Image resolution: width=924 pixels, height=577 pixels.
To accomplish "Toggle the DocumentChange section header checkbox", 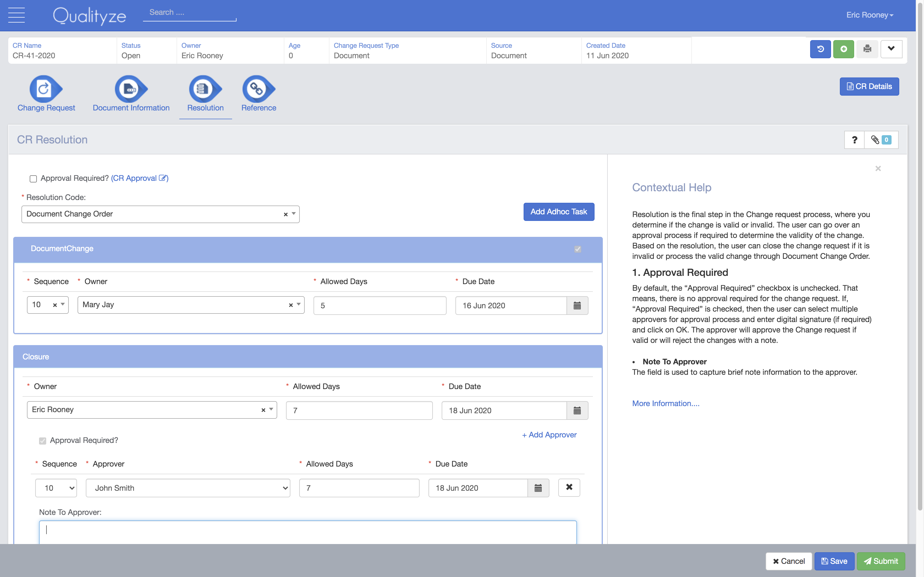I will (577, 249).
